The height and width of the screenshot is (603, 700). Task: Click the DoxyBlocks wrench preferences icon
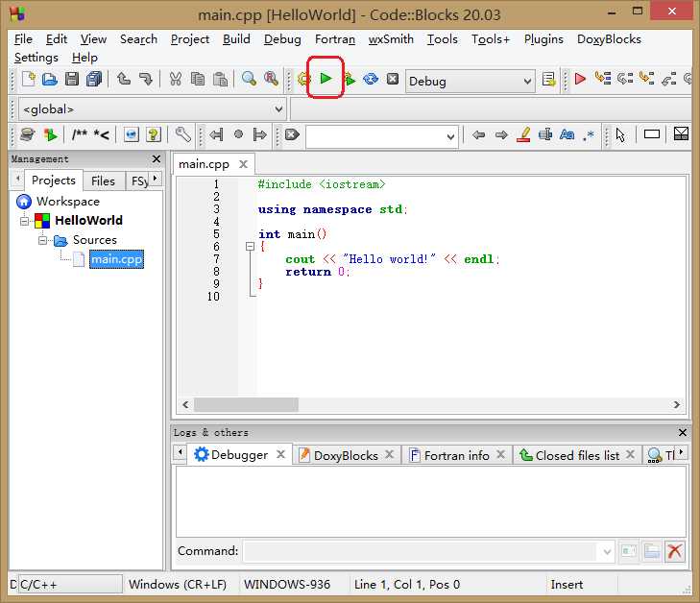[x=183, y=134]
